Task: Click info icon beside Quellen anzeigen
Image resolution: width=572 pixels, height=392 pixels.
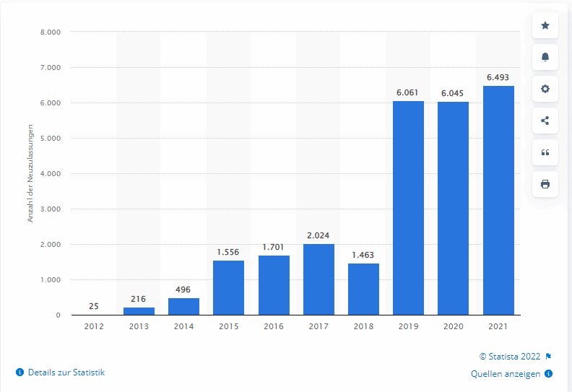Action: click(x=548, y=374)
